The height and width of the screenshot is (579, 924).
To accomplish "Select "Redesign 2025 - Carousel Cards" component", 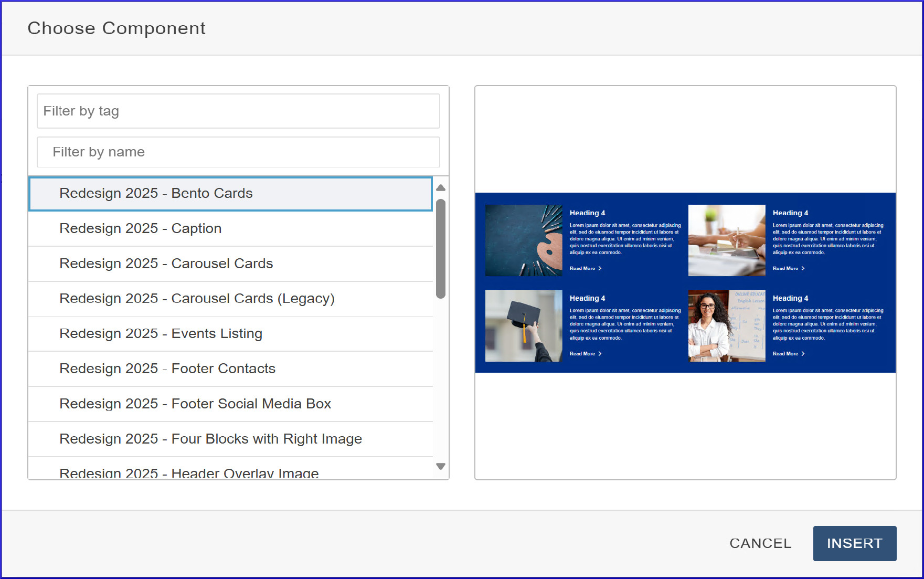I will (x=166, y=264).
